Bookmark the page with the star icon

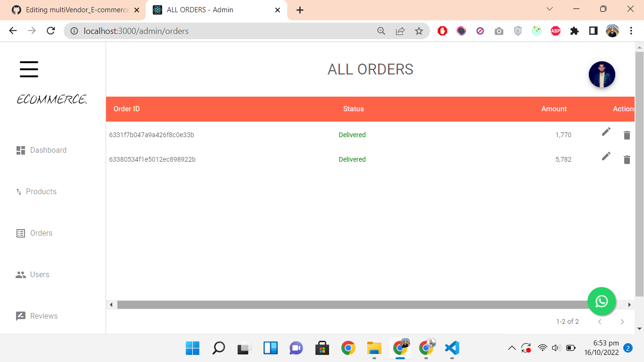tap(419, 31)
